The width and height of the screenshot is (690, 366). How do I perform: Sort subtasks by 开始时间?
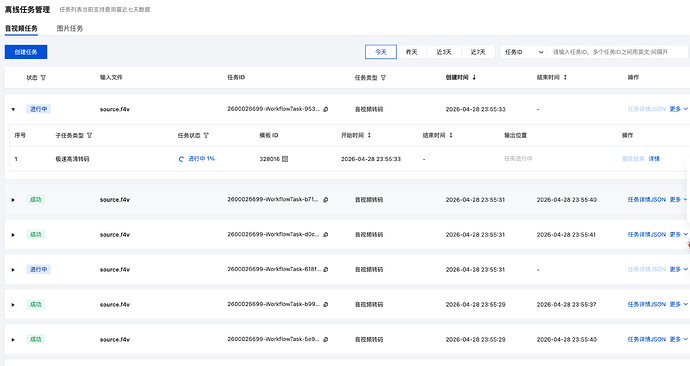click(x=369, y=135)
